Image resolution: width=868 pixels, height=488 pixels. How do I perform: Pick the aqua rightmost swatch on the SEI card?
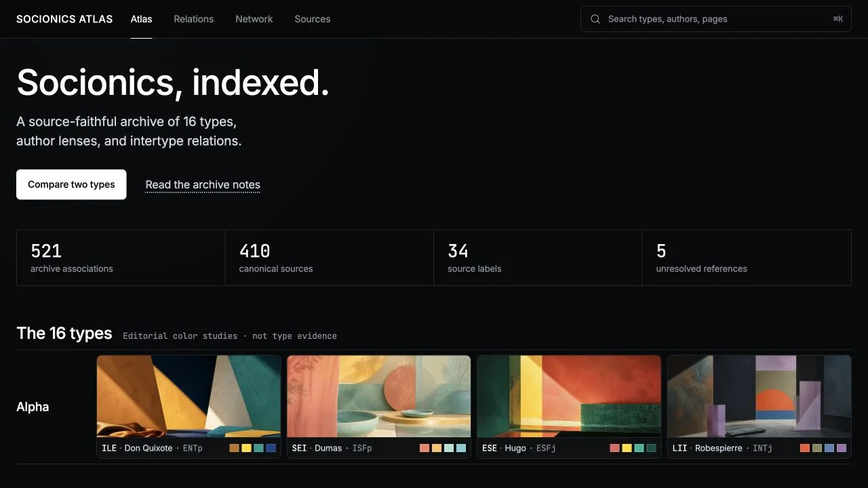[x=461, y=448]
